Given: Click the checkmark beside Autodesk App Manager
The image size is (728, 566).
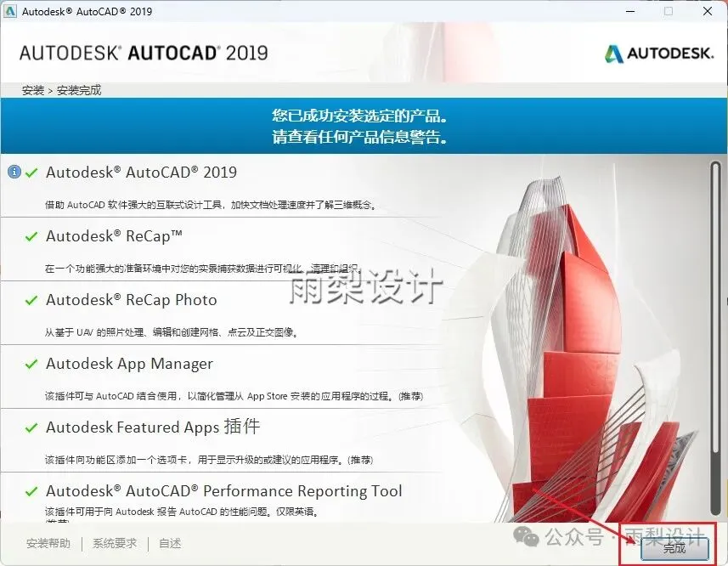Looking at the screenshot, I should (31, 364).
